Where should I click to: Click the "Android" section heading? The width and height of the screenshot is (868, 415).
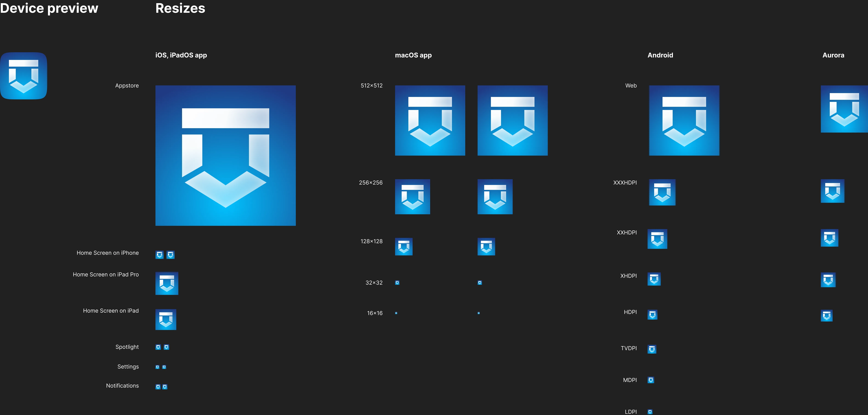pyautogui.click(x=660, y=55)
